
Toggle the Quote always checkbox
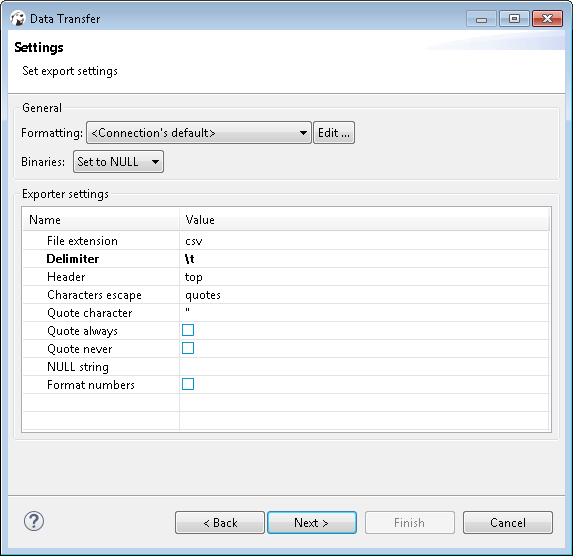(x=188, y=330)
